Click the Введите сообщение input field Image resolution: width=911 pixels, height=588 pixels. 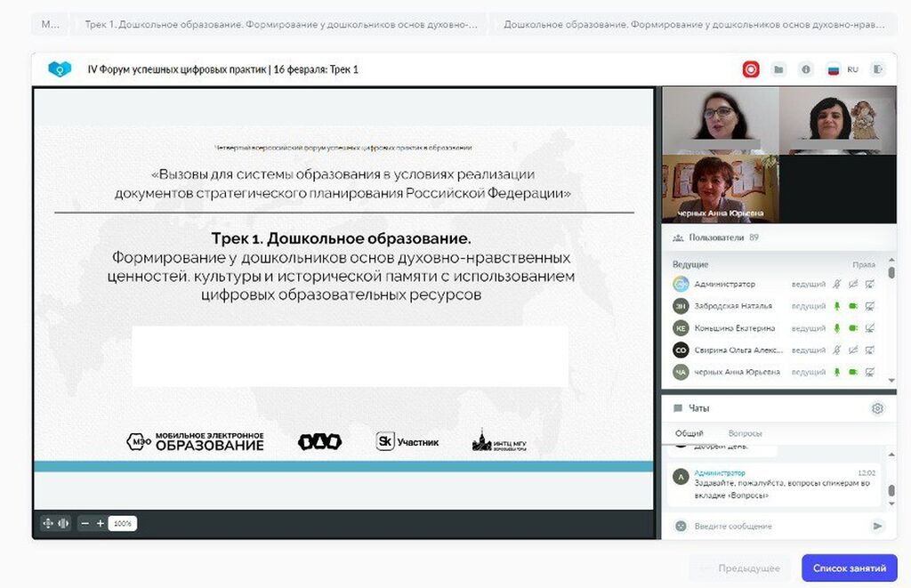coord(774,526)
